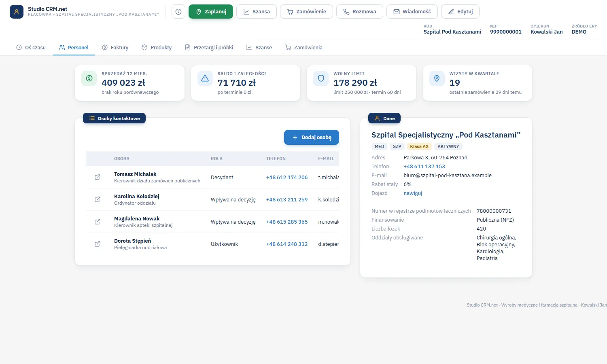This screenshot has height=364, width=607.
Task: Click the Zaplanuj button
Action: coord(211,12)
